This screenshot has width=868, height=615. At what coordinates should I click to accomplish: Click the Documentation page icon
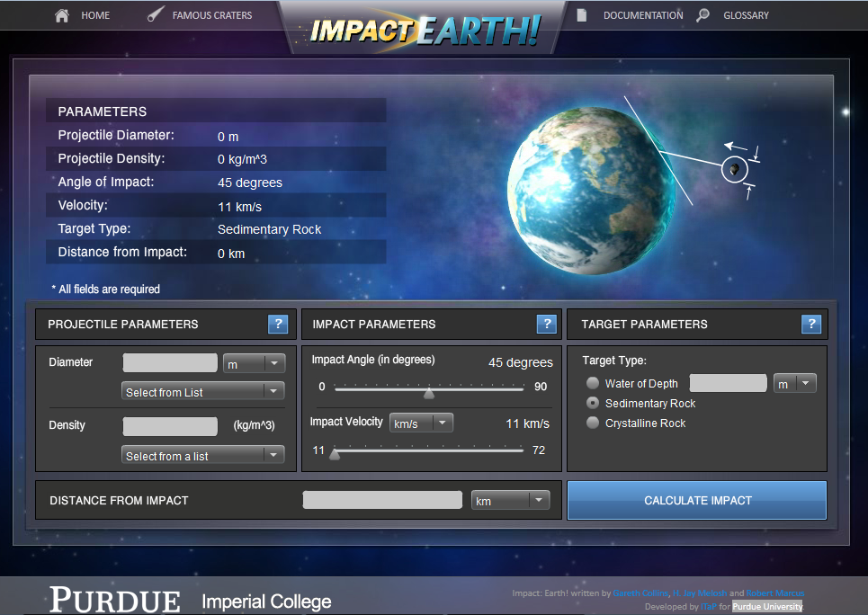click(581, 15)
